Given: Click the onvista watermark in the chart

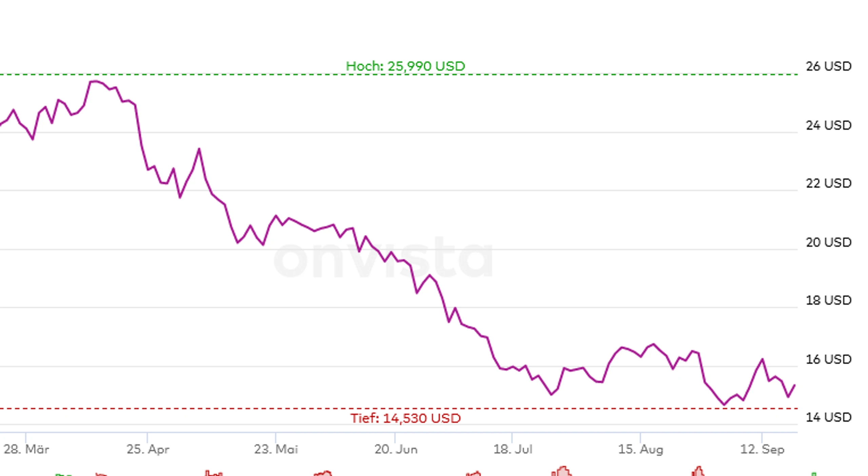Looking at the screenshot, I should (x=383, y=257).
